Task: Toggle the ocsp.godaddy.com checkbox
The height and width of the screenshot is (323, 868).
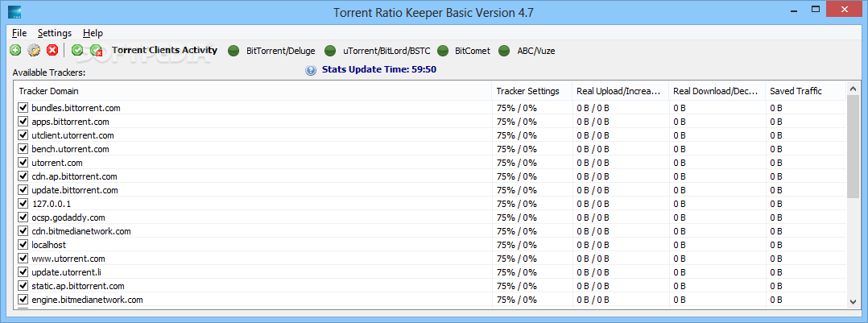Action: 23,217
